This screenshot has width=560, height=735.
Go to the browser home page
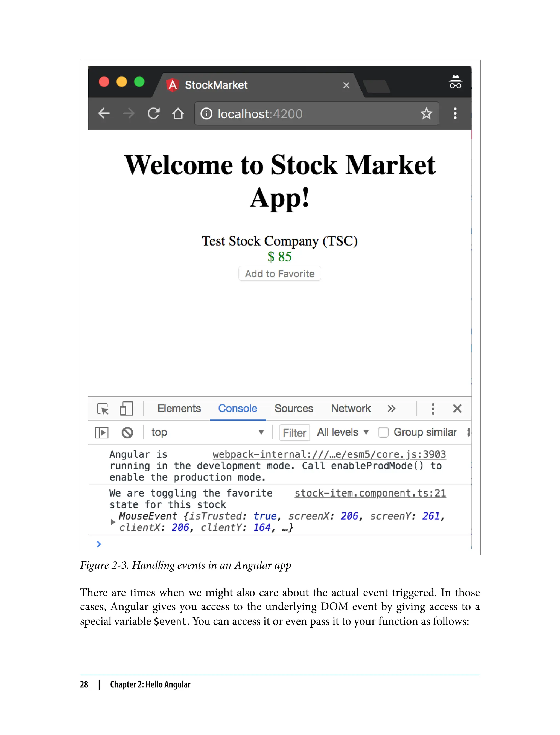pyautogui.click(x=178, y=113)
